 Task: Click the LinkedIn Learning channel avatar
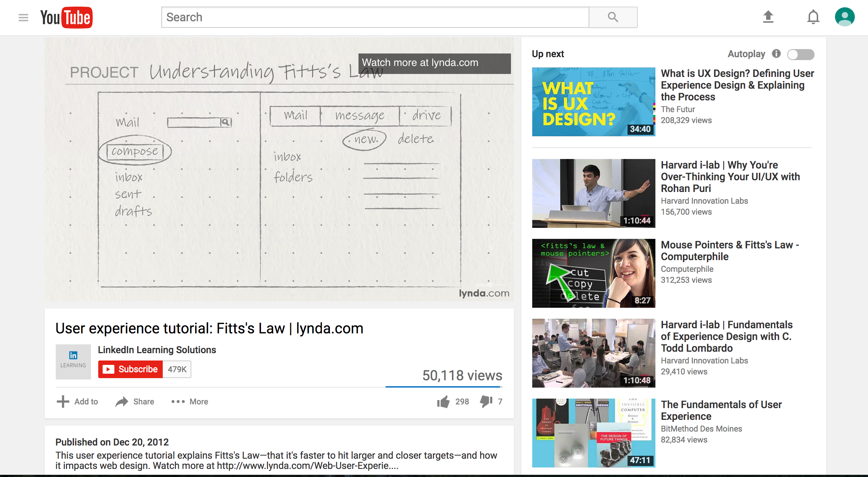[x=73, y=362]
